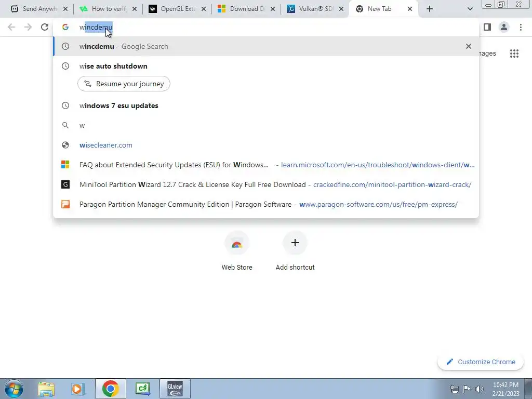Open media player from taskbar
Image resolution: width=532 pixels, height=399 pixels.
point(78,389)
